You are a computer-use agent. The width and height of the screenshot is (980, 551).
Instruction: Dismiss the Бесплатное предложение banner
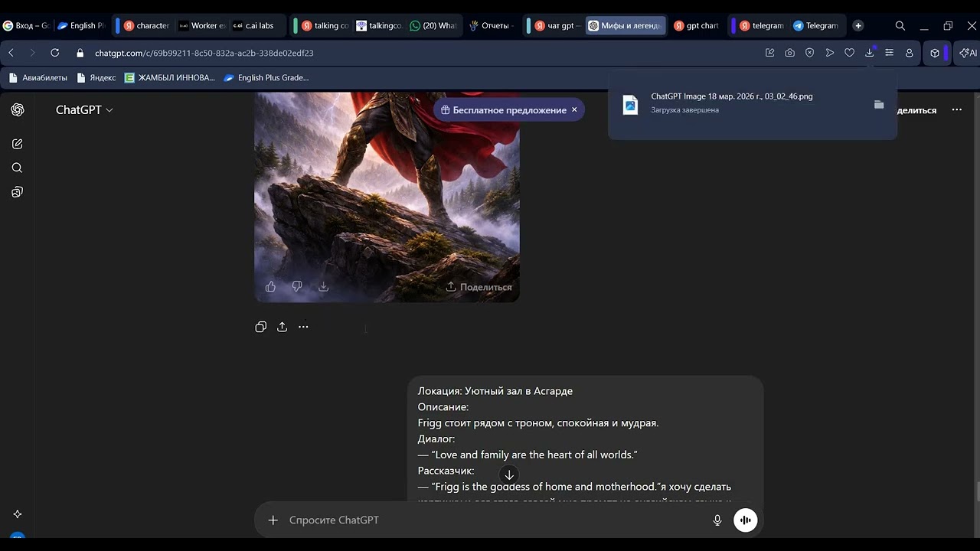click(x=574, y=110)
